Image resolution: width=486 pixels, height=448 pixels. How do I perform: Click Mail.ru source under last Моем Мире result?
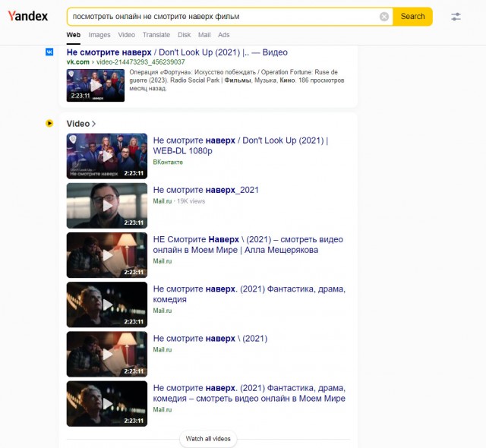point(162,409)
